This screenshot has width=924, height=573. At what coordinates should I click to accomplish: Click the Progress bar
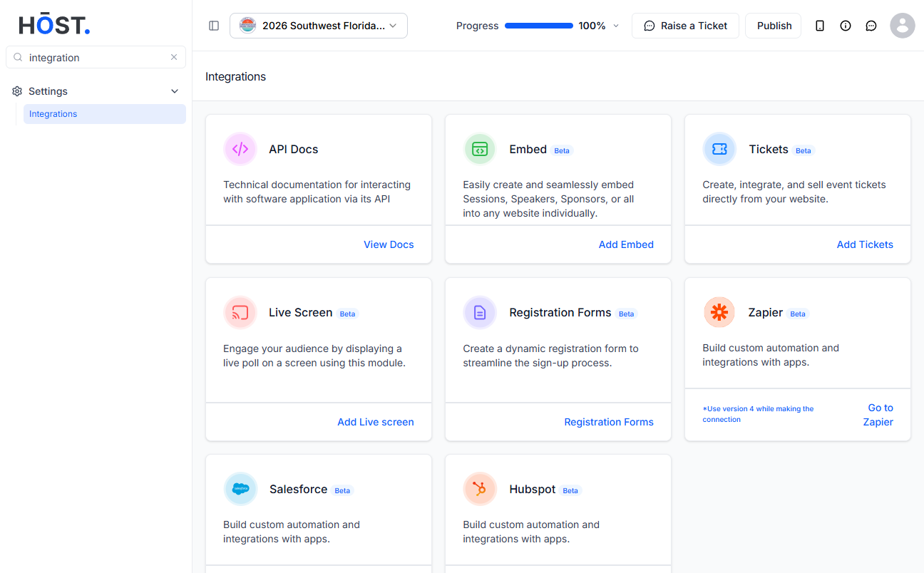(539, 26)
